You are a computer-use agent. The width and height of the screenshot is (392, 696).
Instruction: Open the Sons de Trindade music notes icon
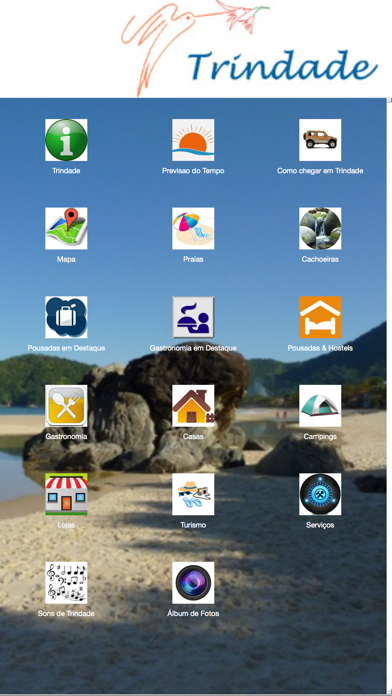66,583
